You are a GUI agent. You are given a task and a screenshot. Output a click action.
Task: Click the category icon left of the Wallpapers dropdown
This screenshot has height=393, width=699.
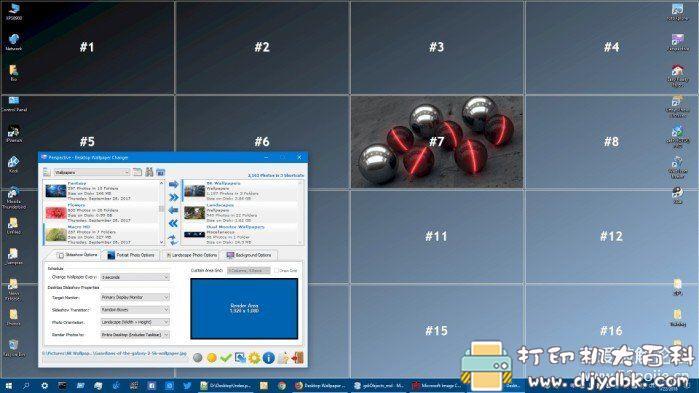pyautogui.click(x=47, y=172)
